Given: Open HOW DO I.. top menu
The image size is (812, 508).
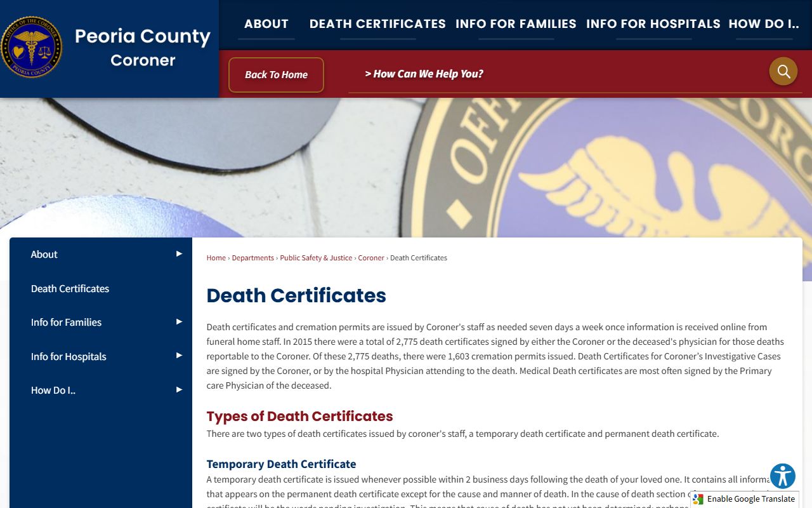Looking at the screenshot, I should tap(764, 24).
